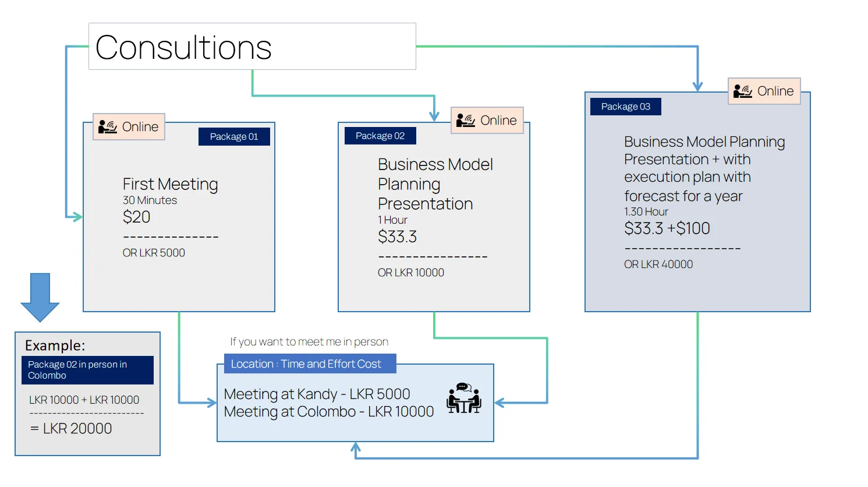Screen dimensions: 868x487
Task: Select the Package 01 label
Action: coord(234,137)
